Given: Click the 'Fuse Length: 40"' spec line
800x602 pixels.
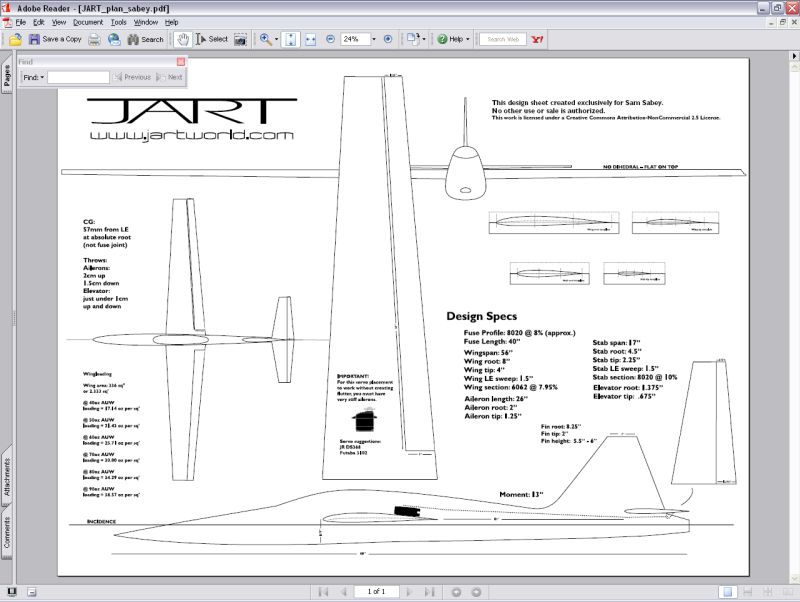Looking at the screenshot, I should [x=492, y=342].
